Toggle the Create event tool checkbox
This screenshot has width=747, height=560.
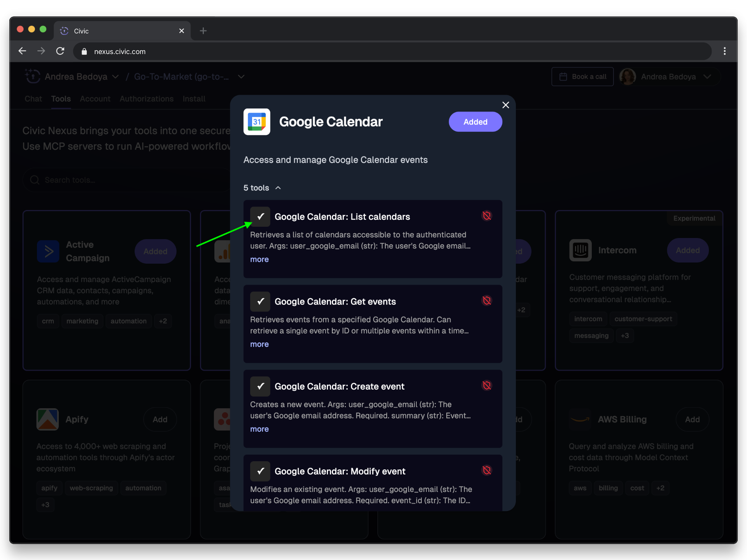click(260, 386)
